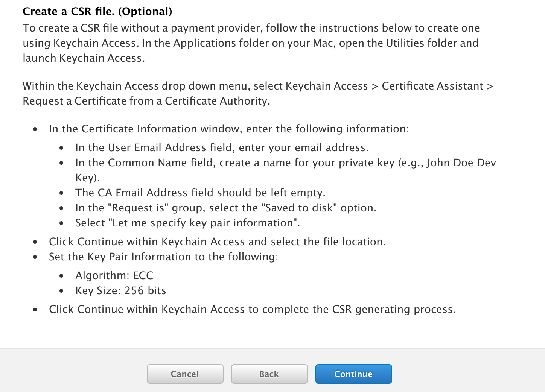Screen dimensions: 545x392
Task: Select the 'Create a CSR file' heading
Action: click(97, 11)
